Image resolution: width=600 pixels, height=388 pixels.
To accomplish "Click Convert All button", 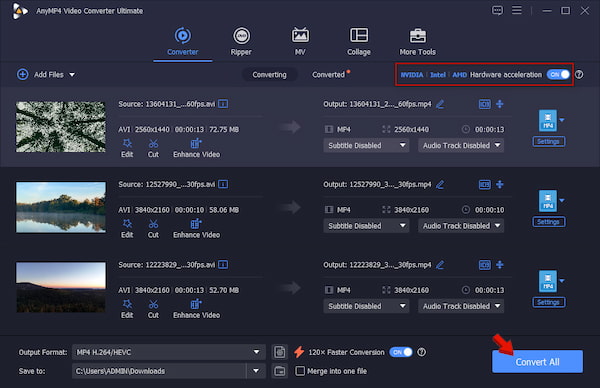I will tap(537, 362).
